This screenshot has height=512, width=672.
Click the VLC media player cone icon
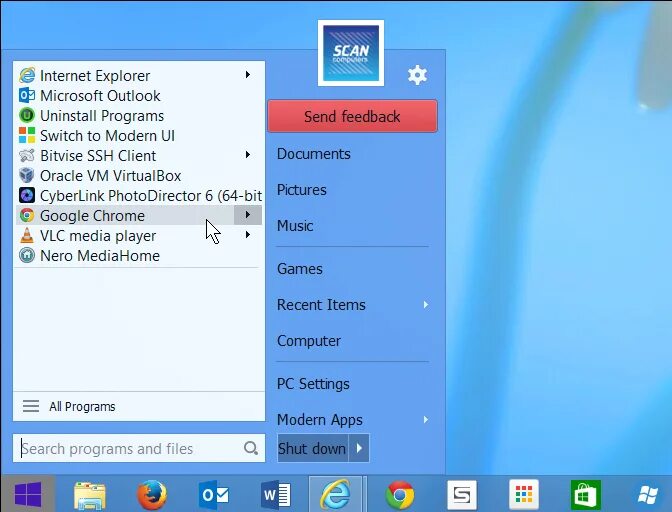click(x=27, y=235)
